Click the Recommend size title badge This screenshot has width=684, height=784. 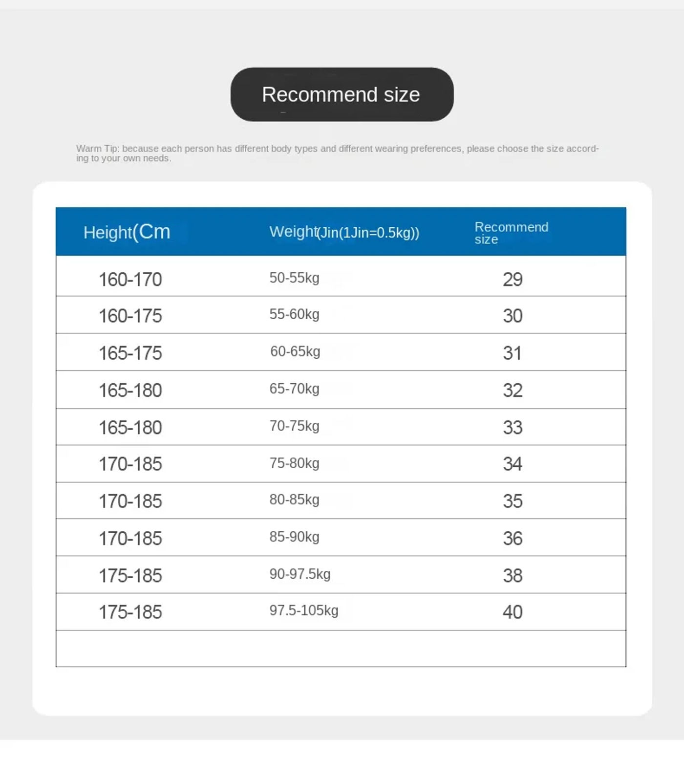click(342, 94)
